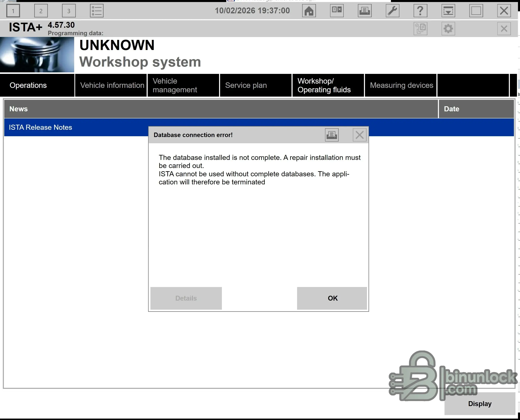Click the copy documents icon
This screenshot has width=520, height=420.
[x=420, y=29]
